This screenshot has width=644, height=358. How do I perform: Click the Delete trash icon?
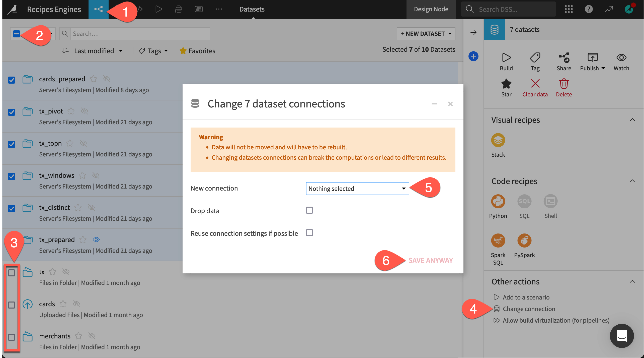click(564, 84)
